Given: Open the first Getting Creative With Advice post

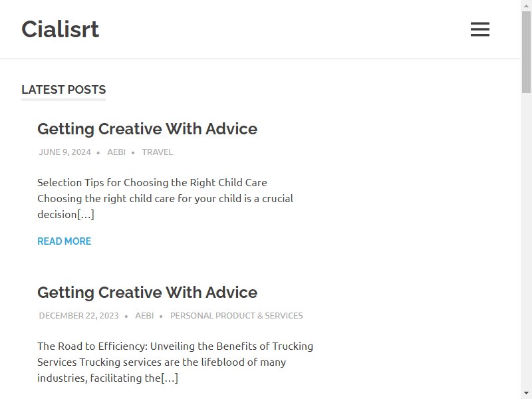Looking at the screenshot, I should (147, 129).
